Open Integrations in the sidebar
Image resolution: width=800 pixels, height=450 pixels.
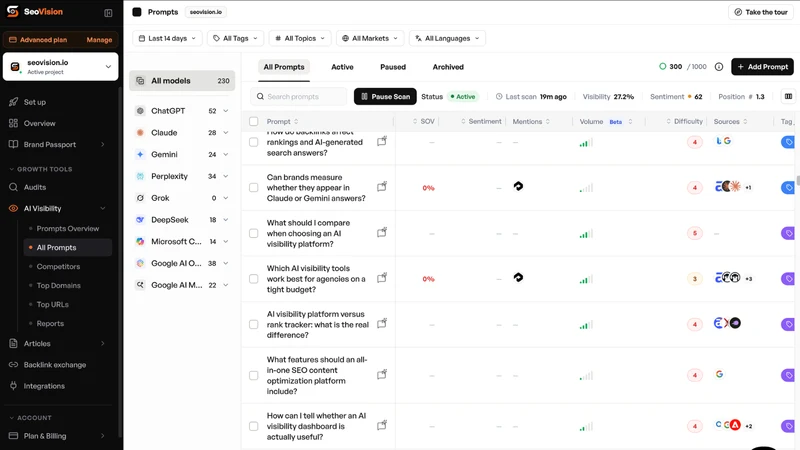(44, 386)
